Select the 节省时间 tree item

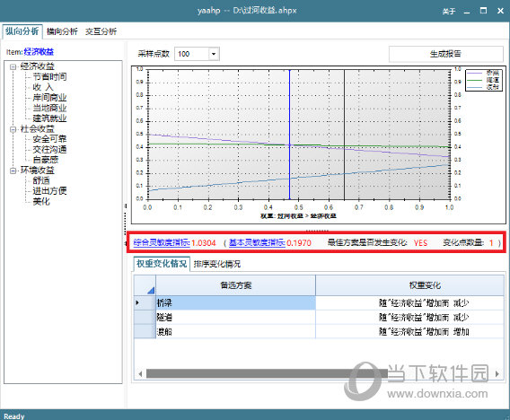click(49, 77)
